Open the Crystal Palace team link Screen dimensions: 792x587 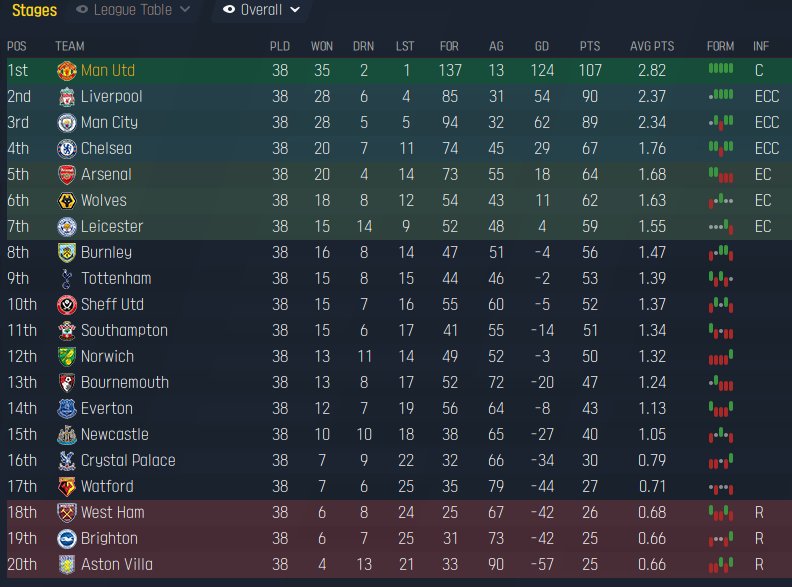tap(128, 461)
